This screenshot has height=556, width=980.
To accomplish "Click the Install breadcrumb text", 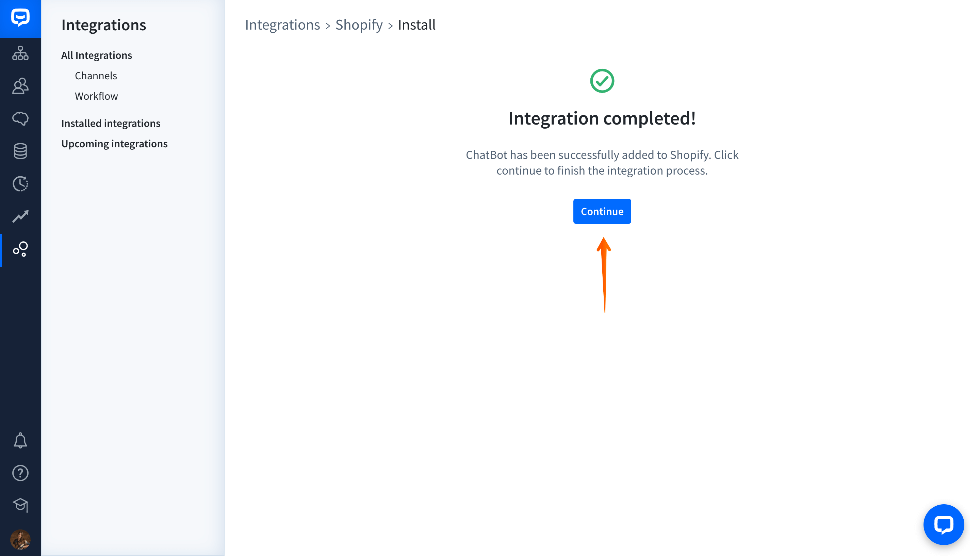I will coord(416,25).
